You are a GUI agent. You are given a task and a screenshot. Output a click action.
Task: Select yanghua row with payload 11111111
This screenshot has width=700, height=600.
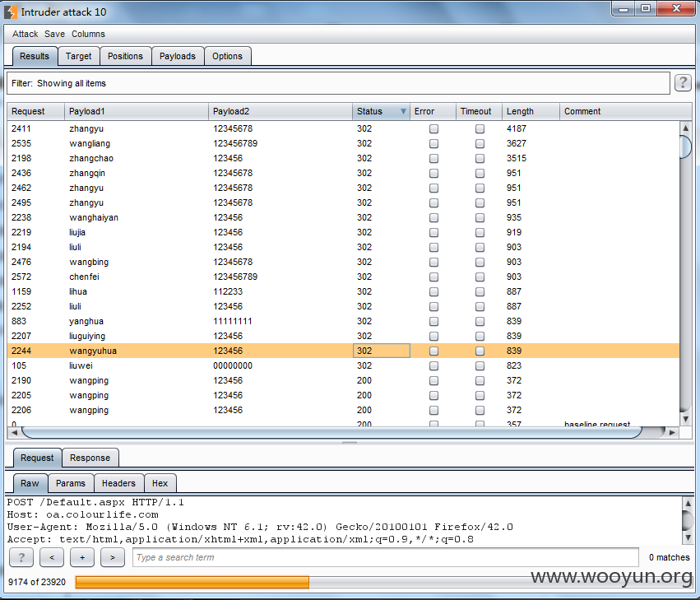click(x=343, y=321)
